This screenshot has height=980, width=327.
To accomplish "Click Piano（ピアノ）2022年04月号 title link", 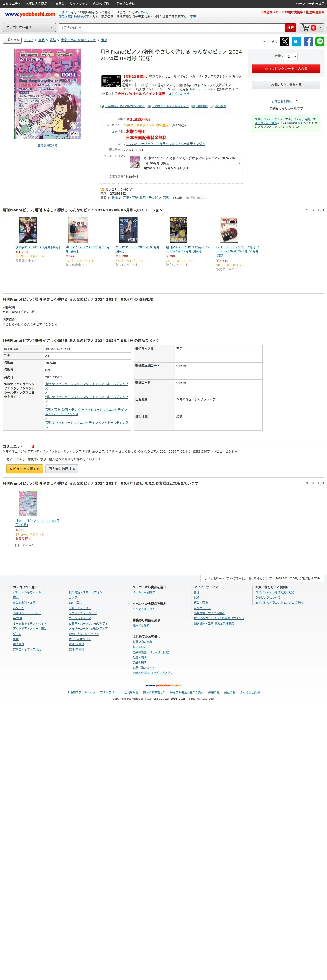I will [37, 523].
